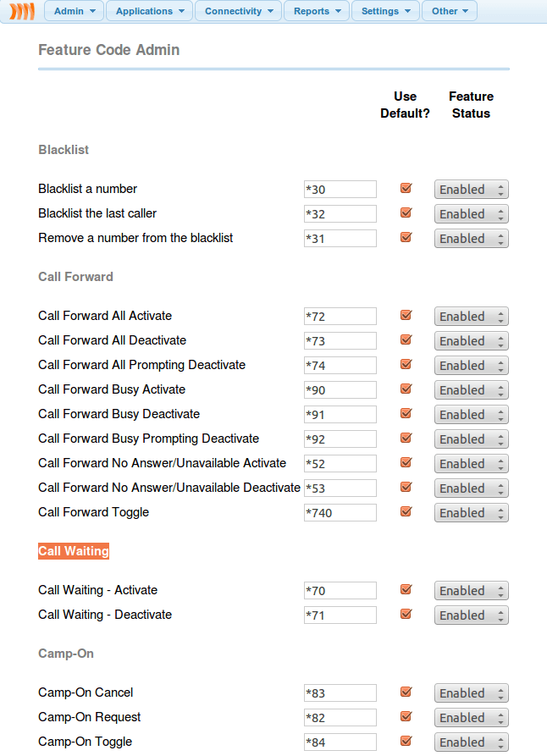Open the Applications menu
The image size is (547, 756).
149,11
